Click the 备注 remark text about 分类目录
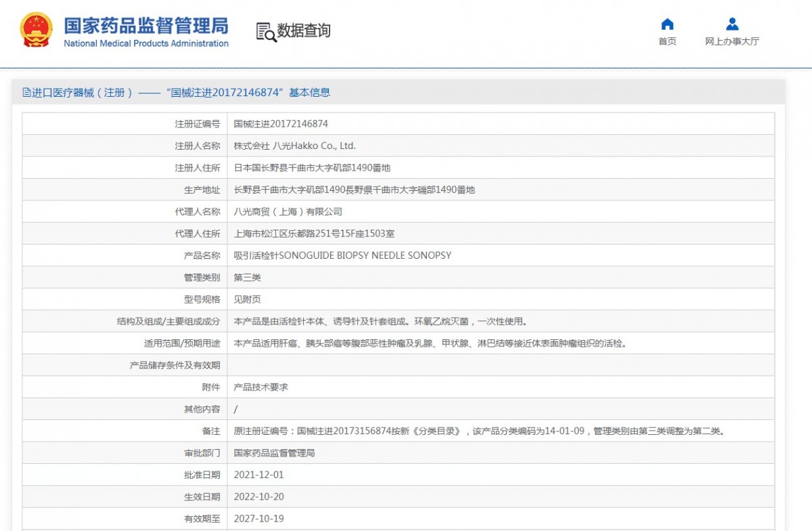 479,431
